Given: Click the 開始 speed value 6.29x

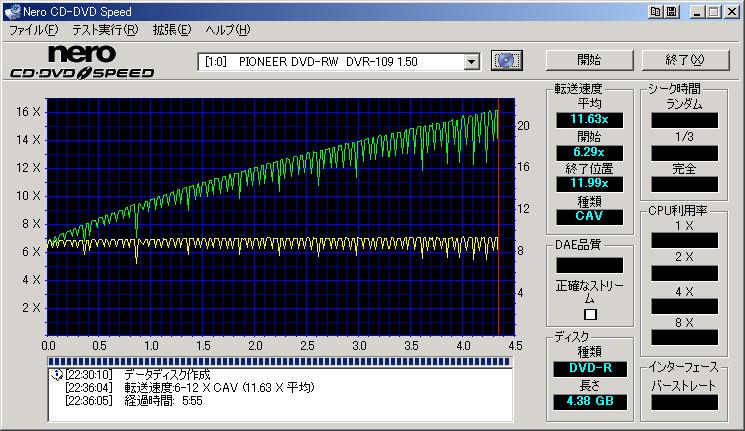Looking at the screenshot, I should 589,152.
